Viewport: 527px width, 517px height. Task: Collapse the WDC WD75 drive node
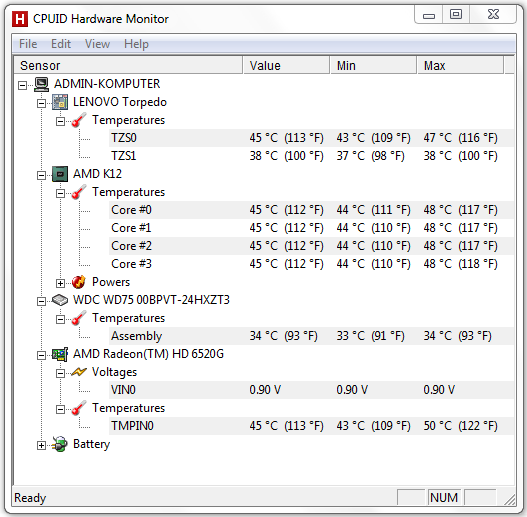(41, 301)
